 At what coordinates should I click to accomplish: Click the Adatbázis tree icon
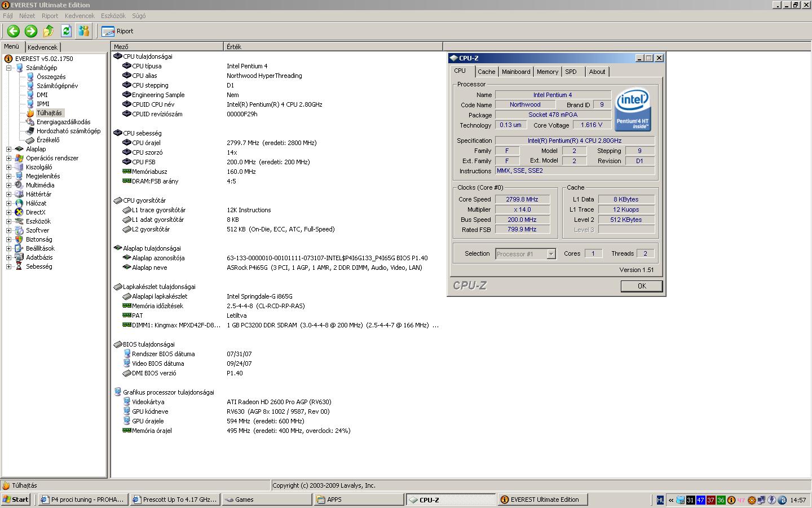[x=19, y=257]
